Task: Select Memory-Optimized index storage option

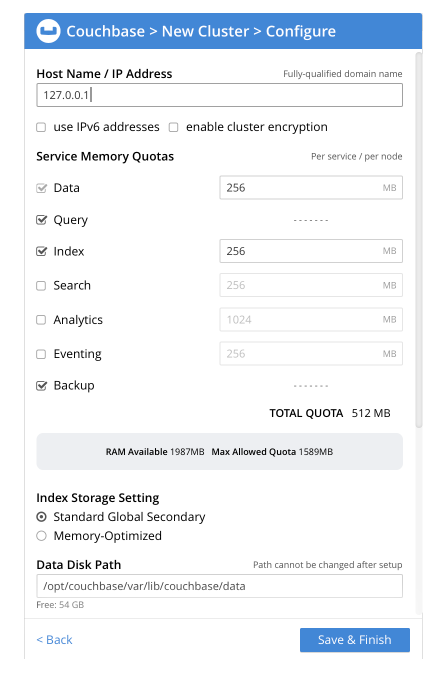Action: coord(41,536)
